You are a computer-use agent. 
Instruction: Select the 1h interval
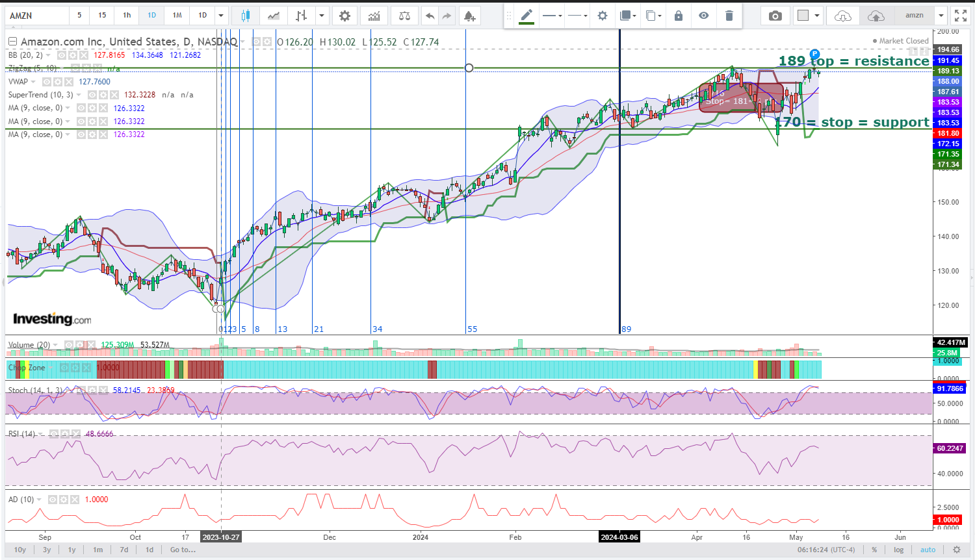pyautogui.click(x=127, y=16)
